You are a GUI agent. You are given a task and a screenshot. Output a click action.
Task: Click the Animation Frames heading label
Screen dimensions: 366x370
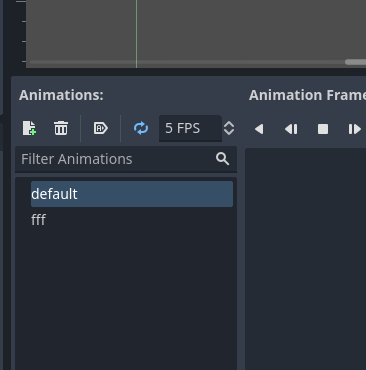307,95
